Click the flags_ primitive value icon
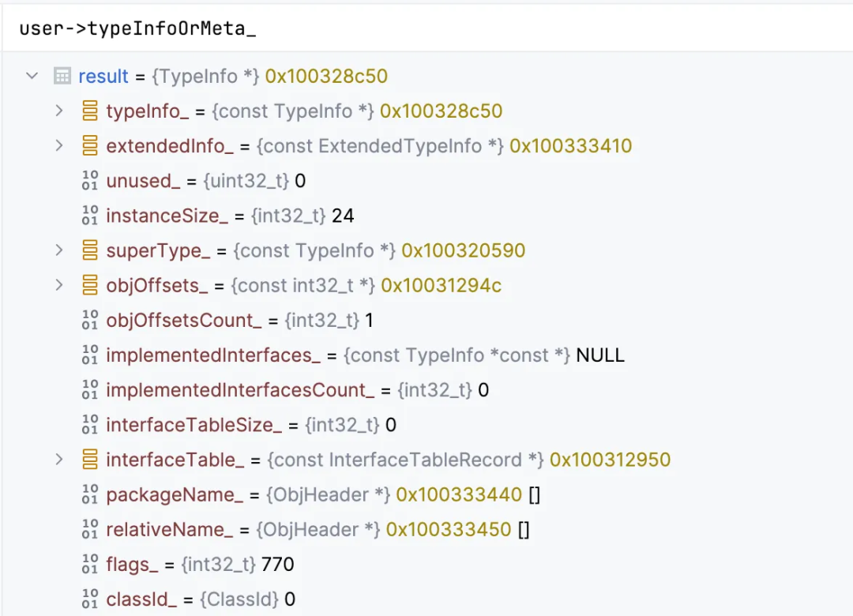The width and height of the screenshot is (853, 616). (90, 564)
